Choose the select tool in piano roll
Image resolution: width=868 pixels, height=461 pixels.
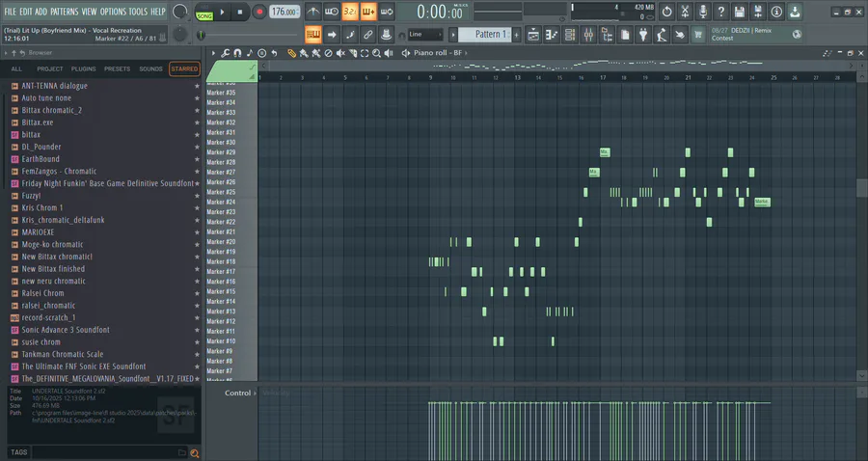pyautogui.click(x=365, y=53)
